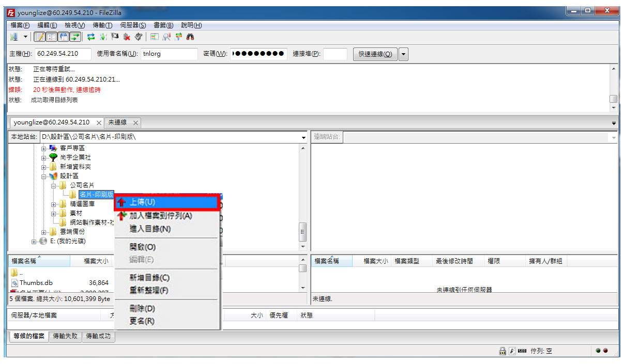Collapse the 設計區 tree node

44,176
